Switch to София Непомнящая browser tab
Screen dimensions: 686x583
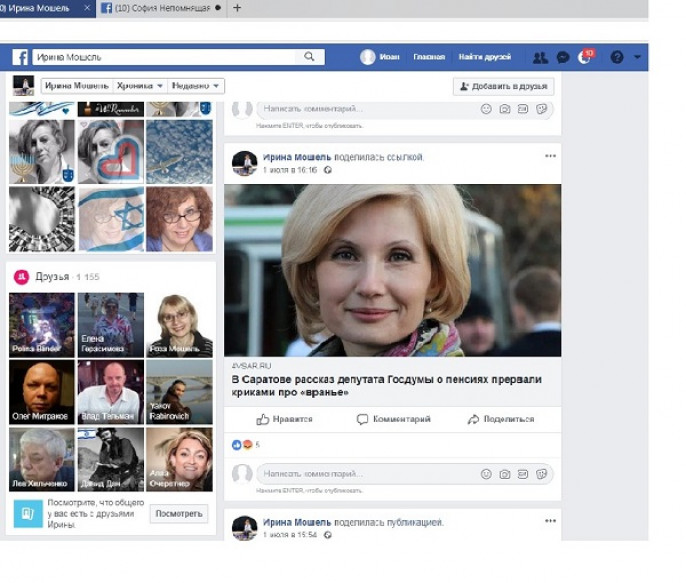[160, 8]
